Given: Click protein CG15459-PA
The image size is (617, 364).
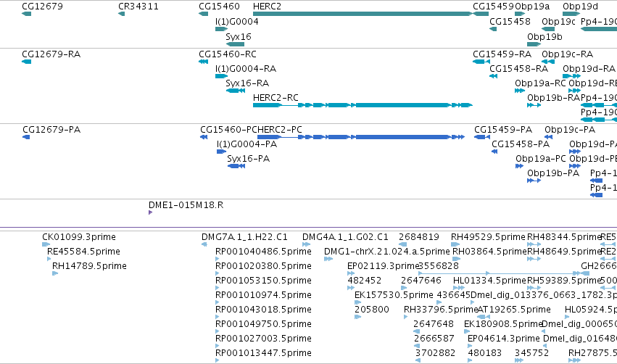Looking at the screenshot, I should tap(503, 130).
